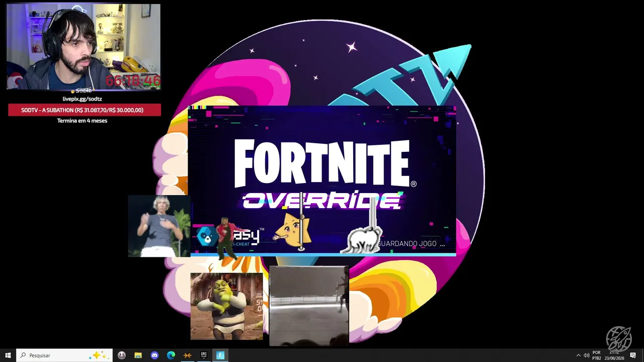Viewport: 644px width, 362px height.
Task: Click the Easy Anti-Cheat logo
Action: [x=230, y=236]
